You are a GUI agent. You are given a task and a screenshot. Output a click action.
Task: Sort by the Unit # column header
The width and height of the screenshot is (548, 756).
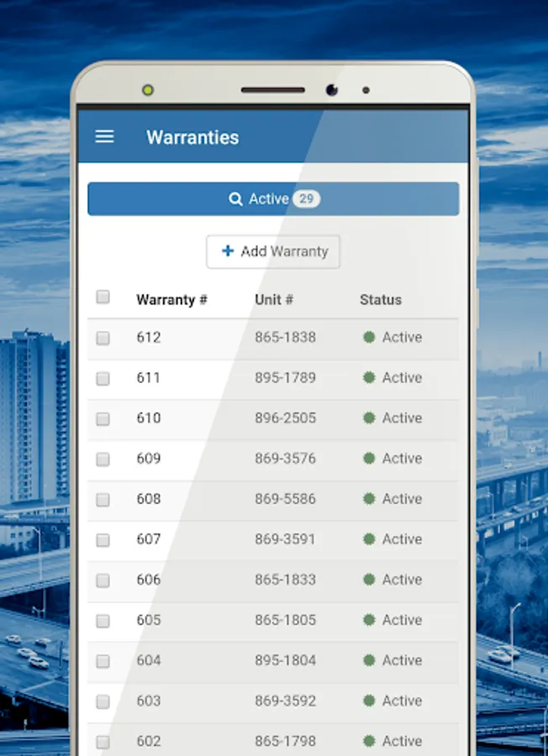pos(273,299)
